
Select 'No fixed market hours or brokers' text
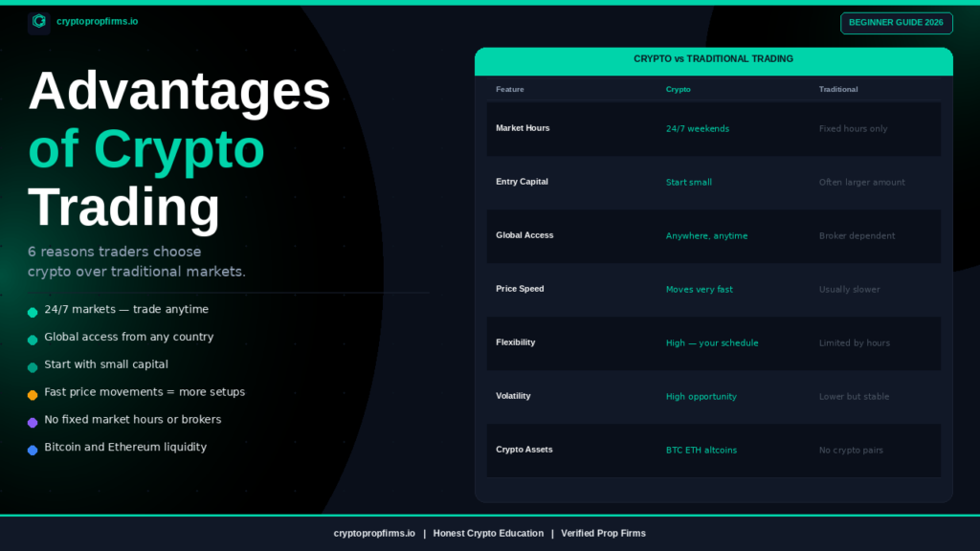click(132, 419)
